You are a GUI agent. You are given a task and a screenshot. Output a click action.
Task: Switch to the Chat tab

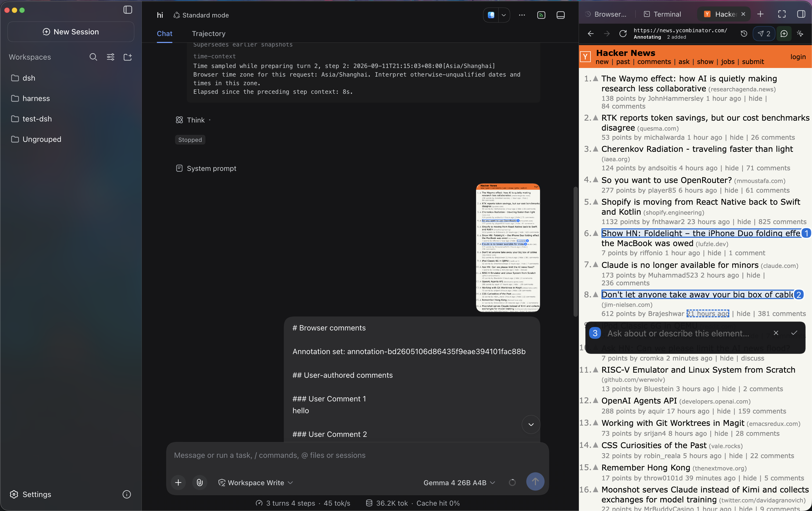click(x=165, y=34)
